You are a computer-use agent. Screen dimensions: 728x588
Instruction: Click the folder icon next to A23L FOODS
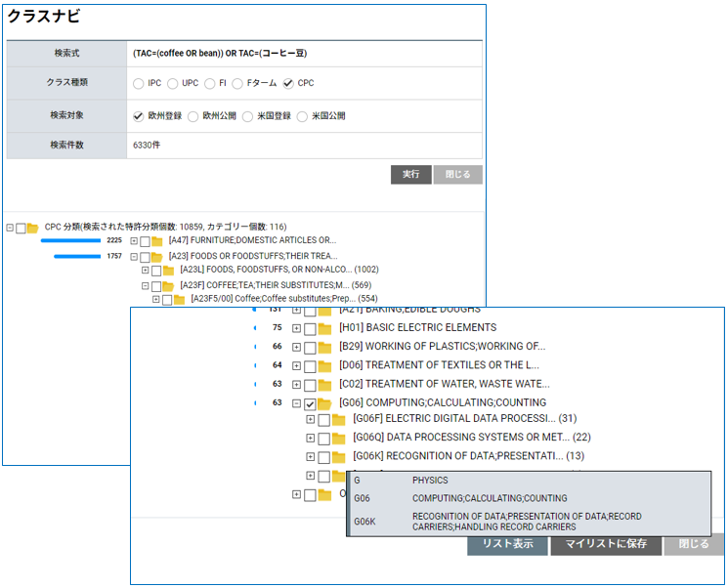pyautogui.click(x=168, y=270)
